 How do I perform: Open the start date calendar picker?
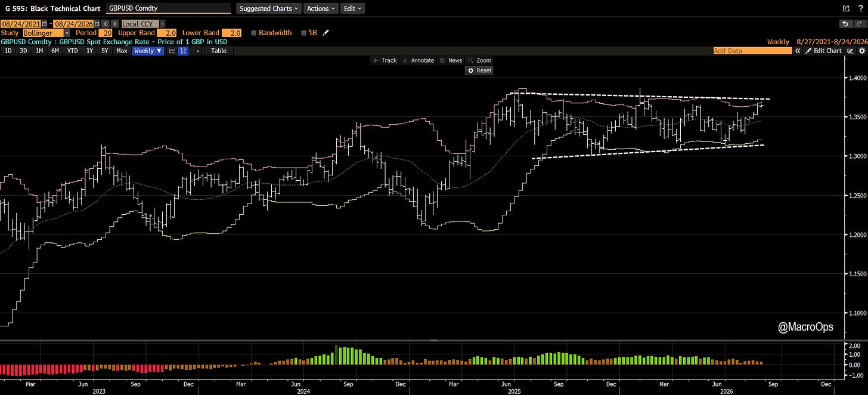45,24
